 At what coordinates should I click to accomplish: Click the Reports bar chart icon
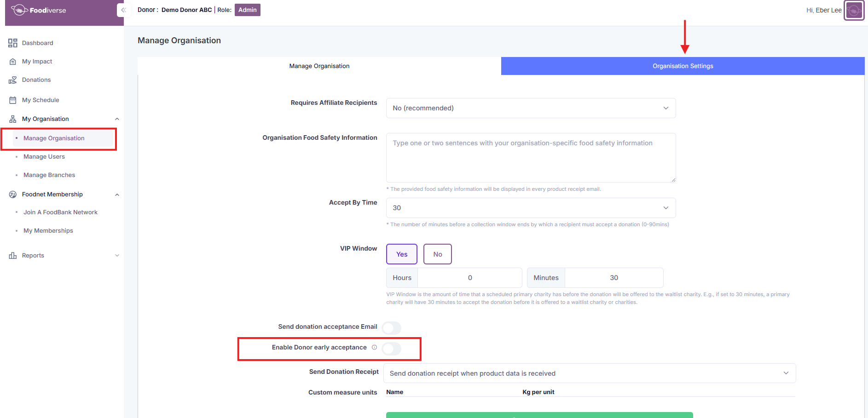pos(13,256)
